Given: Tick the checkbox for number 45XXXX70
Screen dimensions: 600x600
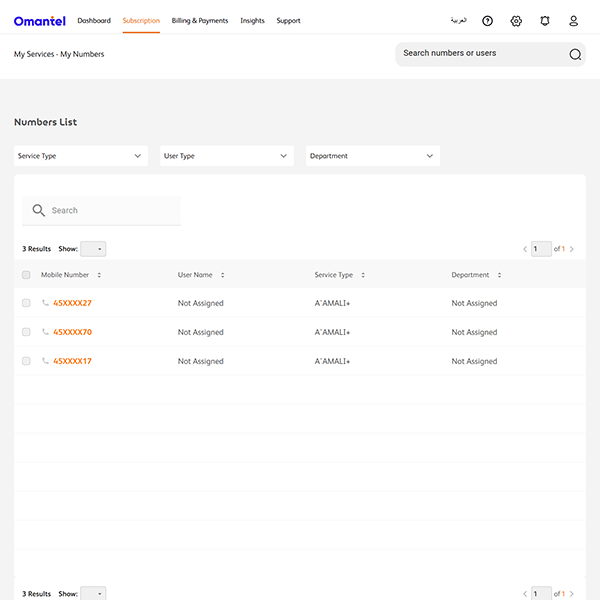Looking at the screenshot, I should click(x=26, y=332).
